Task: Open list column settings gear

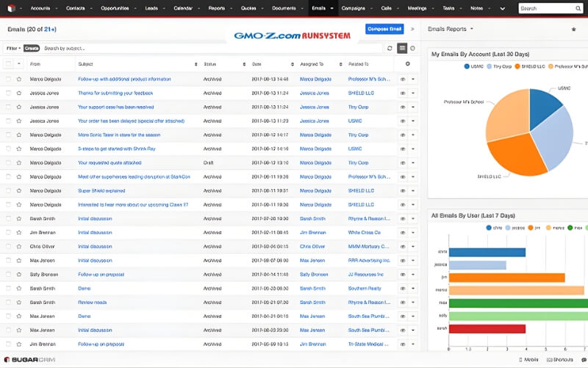Action: click(408, 64)
